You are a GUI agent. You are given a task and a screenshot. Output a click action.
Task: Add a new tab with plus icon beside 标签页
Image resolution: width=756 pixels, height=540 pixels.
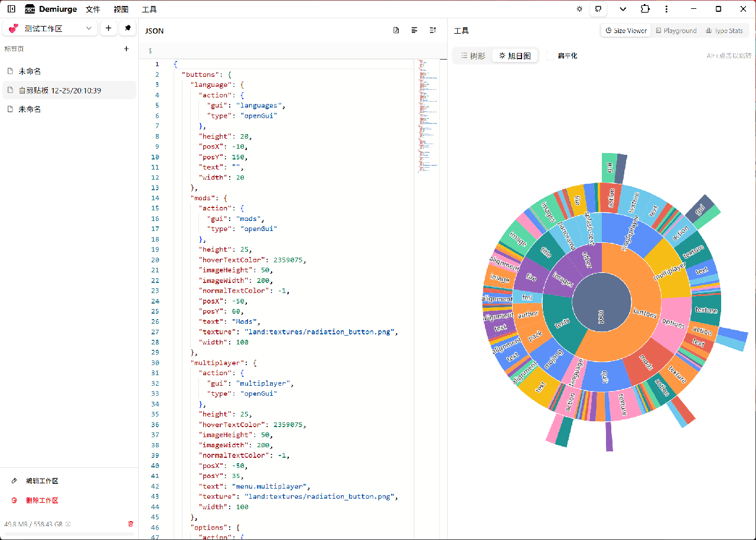click(x=126, y=49)
